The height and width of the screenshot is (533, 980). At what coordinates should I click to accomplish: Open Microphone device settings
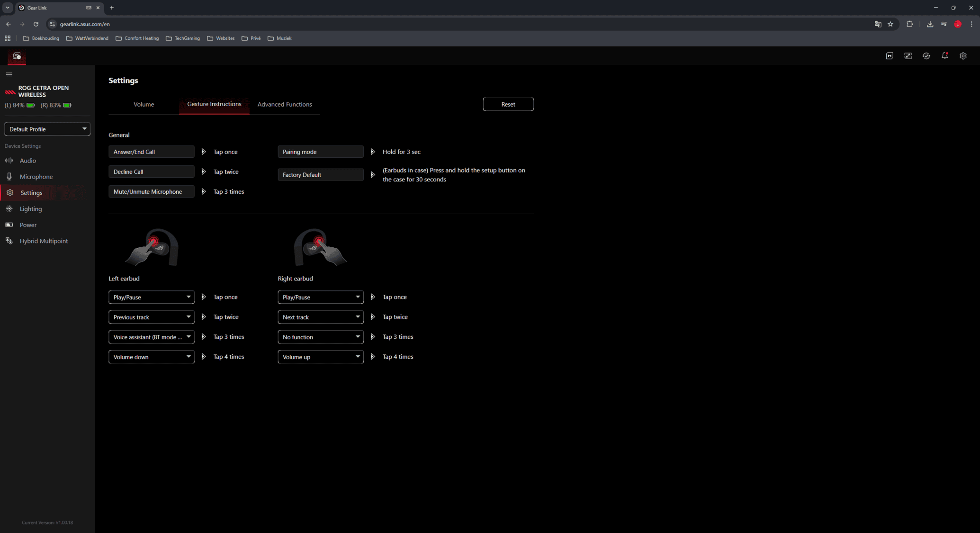(x=36, y=177)
